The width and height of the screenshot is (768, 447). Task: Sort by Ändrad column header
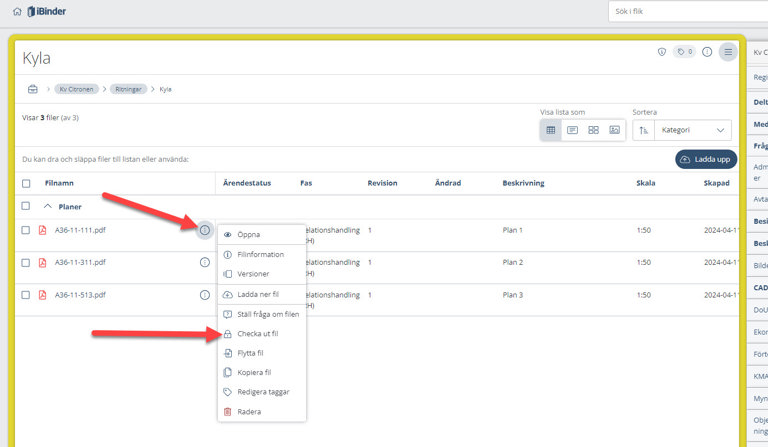coord(448,183)
